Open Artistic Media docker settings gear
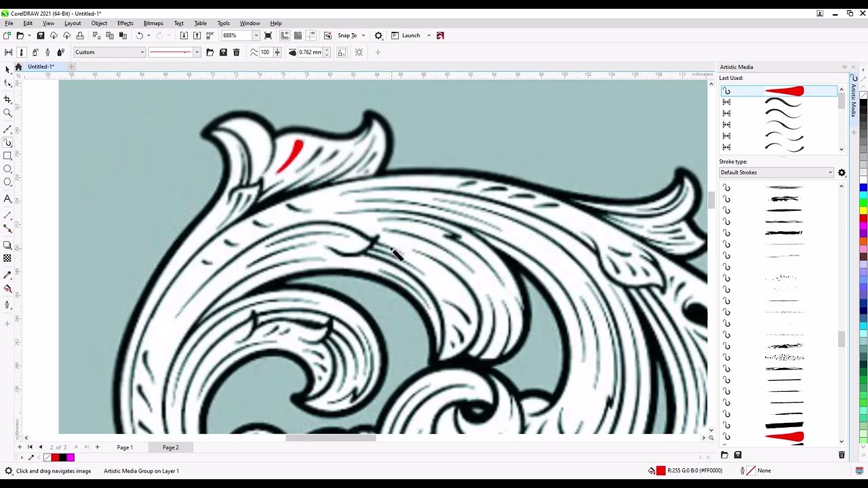The image size is (868, 488). pyautogui.click(x=842, y=173)
